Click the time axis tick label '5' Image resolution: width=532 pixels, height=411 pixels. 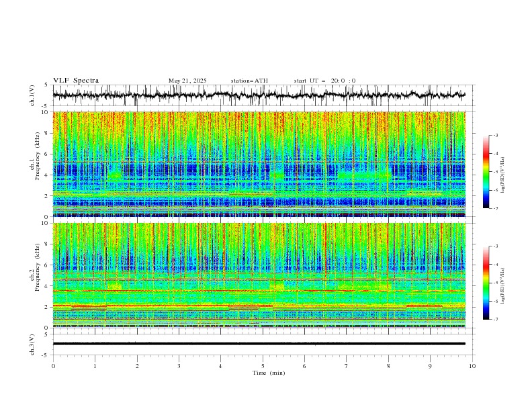point(263,366)
